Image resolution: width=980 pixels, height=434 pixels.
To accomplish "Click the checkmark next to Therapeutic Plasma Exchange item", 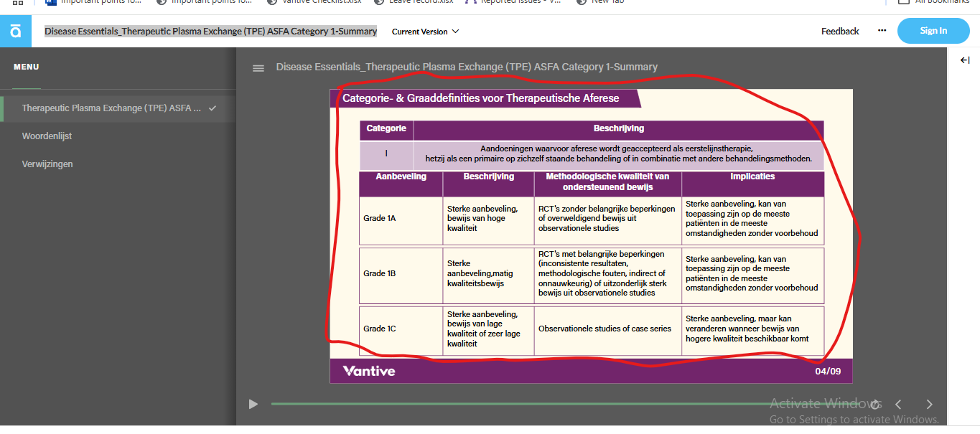I will pos(212,108).
